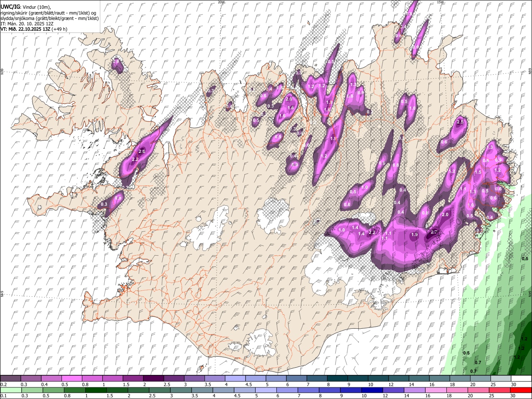Viewport: 532px width, 399px height.
Task: Click the '0.1' label on the green scale
Action: [3, 396]
